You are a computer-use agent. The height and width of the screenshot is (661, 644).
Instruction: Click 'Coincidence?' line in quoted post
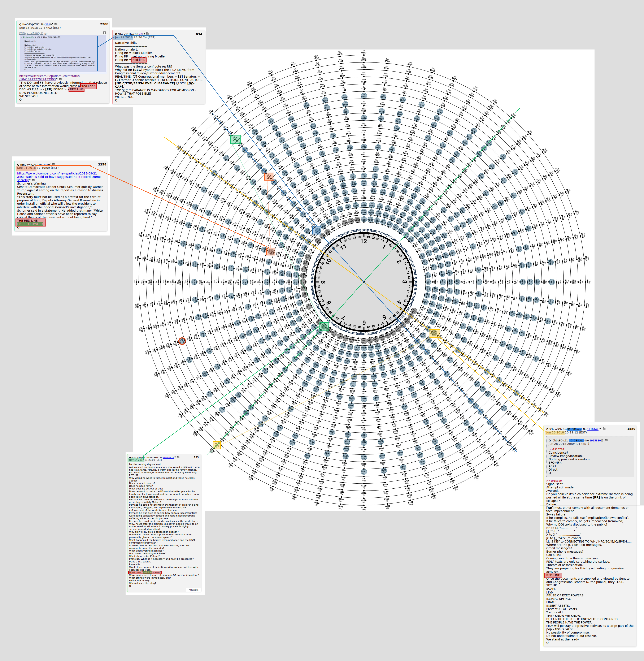click(558, 453)
